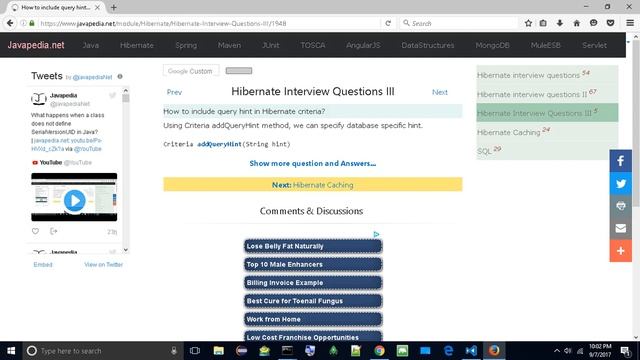
Task: Click View on Twitter link
Action: (104, 264)
